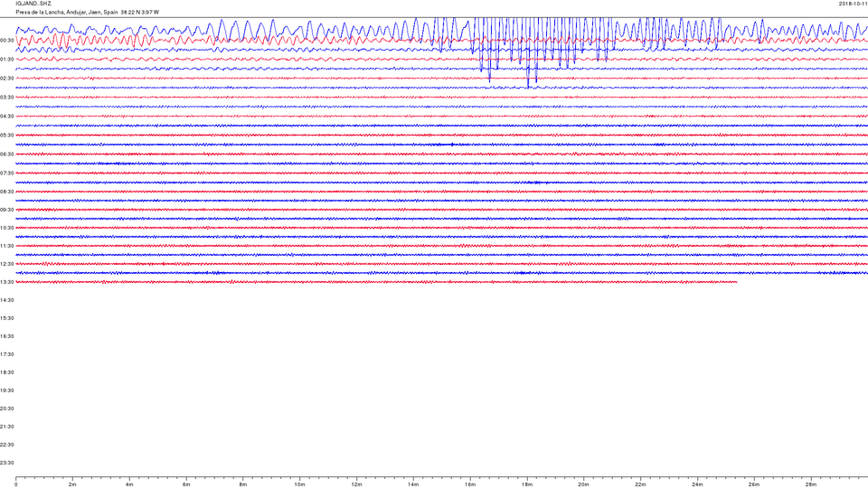
Task: Click the 22m axis label
Action: click(x=640, y=484)
